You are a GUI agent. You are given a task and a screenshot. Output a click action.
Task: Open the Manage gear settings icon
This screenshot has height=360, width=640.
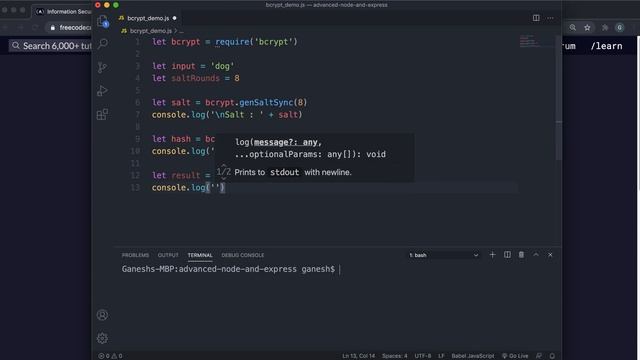tap(102, 338)
